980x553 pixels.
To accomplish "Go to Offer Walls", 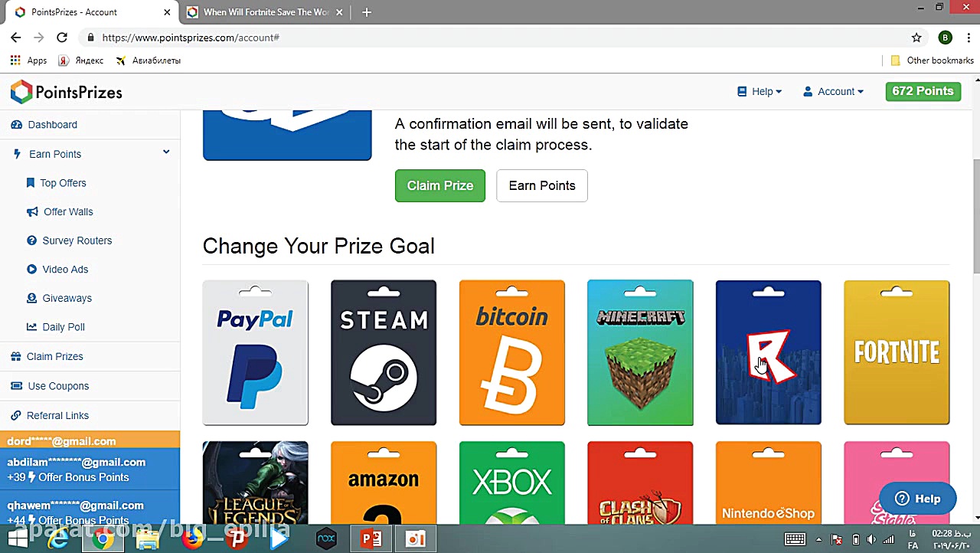I will [x=68, y=211].
